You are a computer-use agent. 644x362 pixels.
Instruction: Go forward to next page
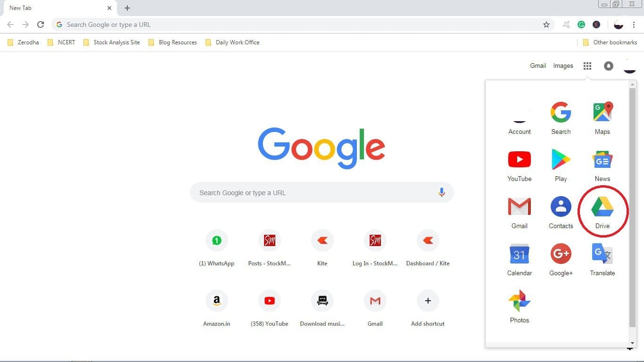tap(25, 25)
